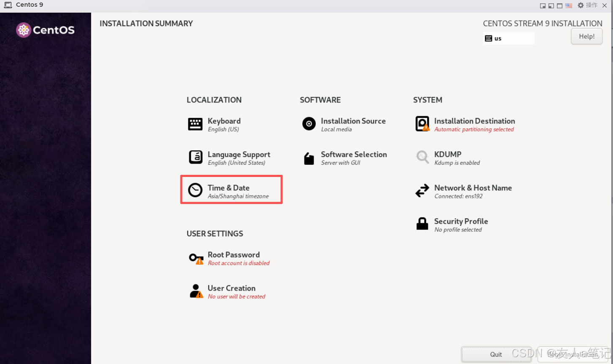Click the LOCALIZATION section heading
The image size is (613, 364).
214,100
